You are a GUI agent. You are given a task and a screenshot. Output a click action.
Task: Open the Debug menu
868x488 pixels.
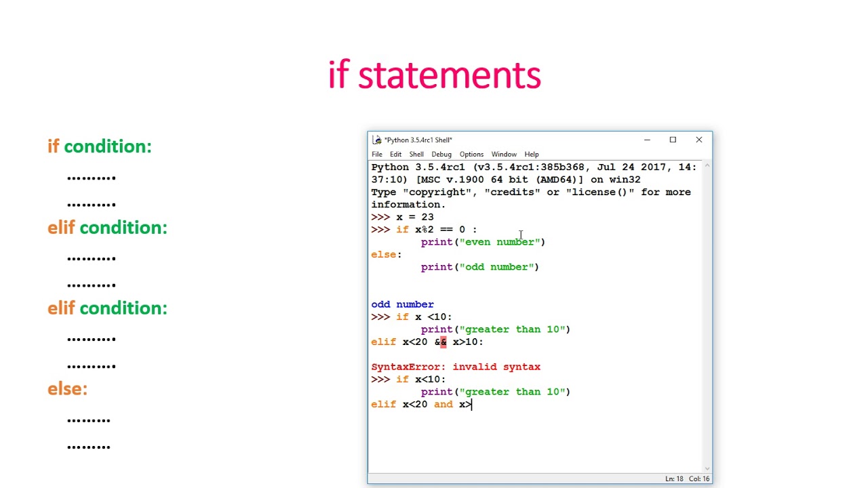(x=441, y=155)
